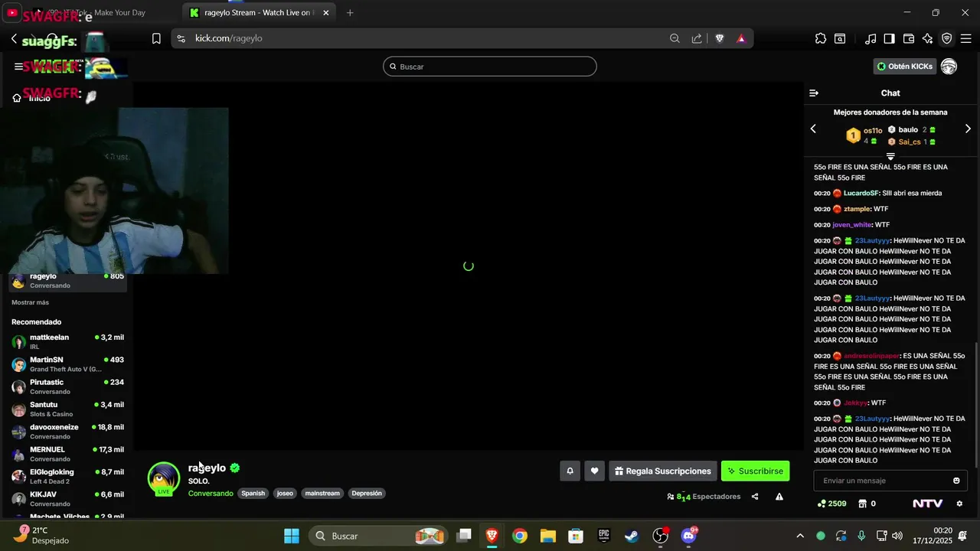This screenshot has height=551, width=980.
Task: Click the Depresión tag
Action: [x=367, y=494]
